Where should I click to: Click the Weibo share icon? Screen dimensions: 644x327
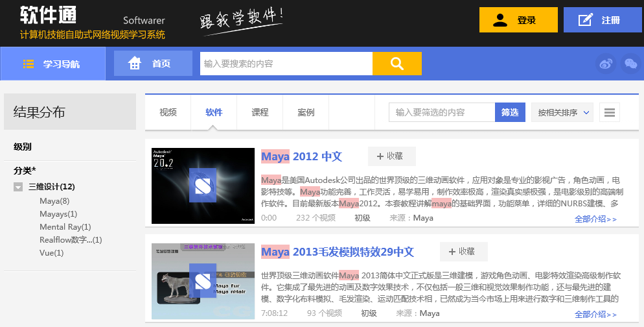coord(605,64)
